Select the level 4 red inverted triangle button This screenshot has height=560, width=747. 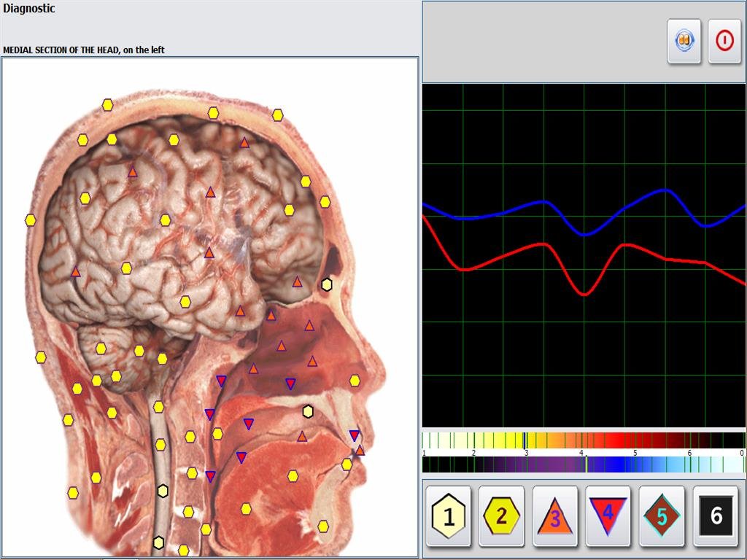[608, 516]
